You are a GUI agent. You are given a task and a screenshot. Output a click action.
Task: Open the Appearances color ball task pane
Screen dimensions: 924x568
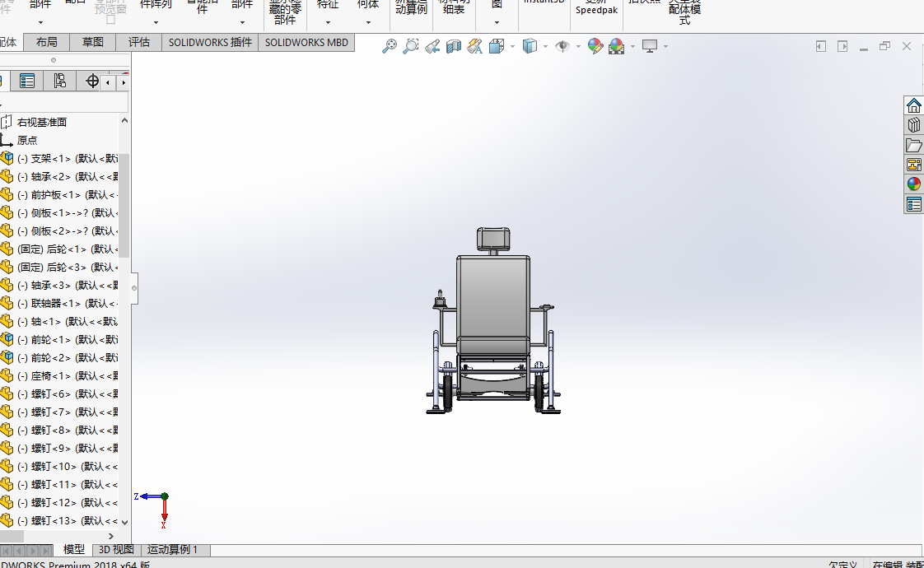click(913, 184)
